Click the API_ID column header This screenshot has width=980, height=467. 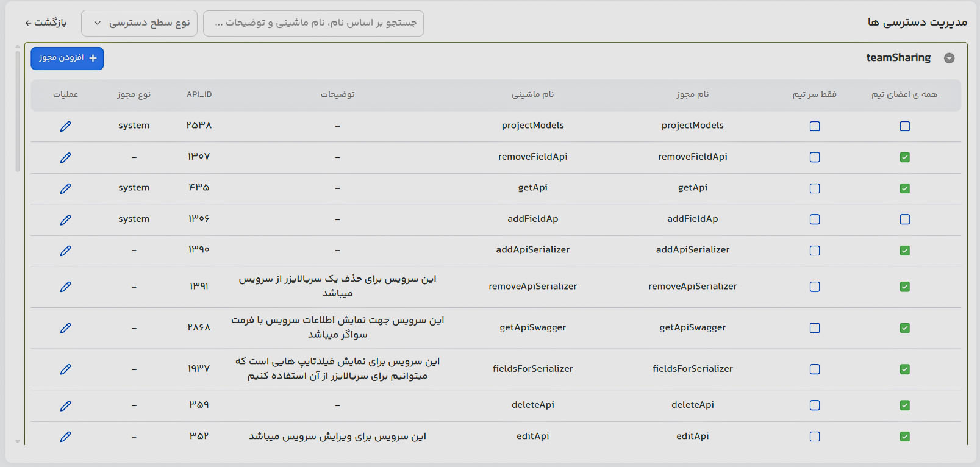[x=199, y=94]
